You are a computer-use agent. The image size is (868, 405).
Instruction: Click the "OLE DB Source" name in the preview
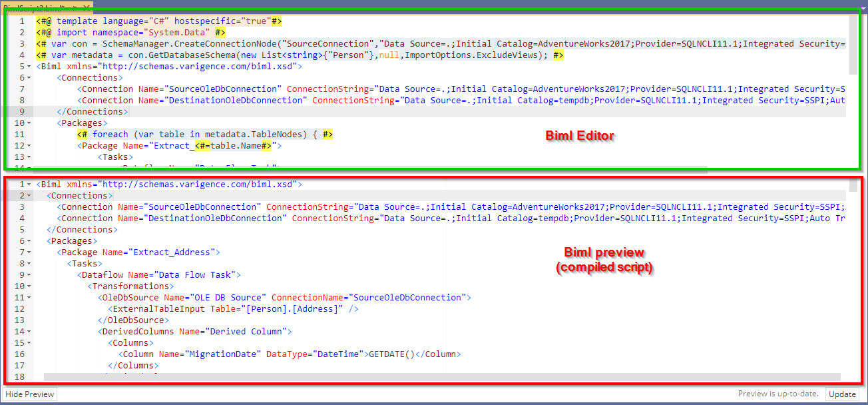coord(228,298)
